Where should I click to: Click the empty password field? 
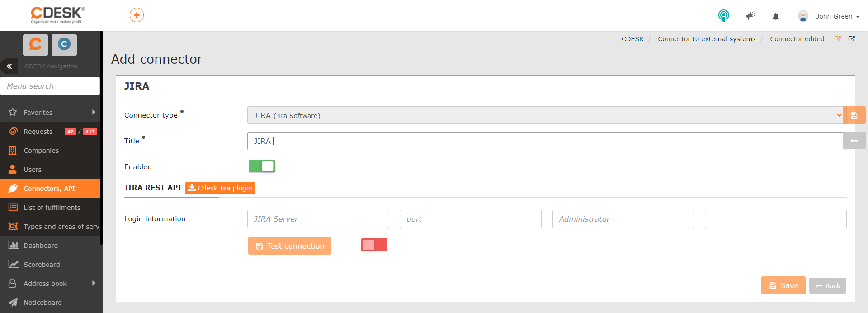775,219
